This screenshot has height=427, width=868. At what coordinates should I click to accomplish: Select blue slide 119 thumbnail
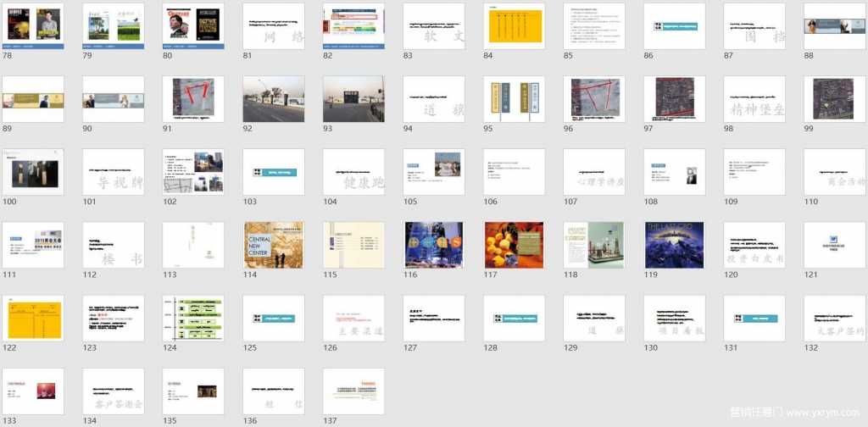pyautogui.click(x=674, y=245)
